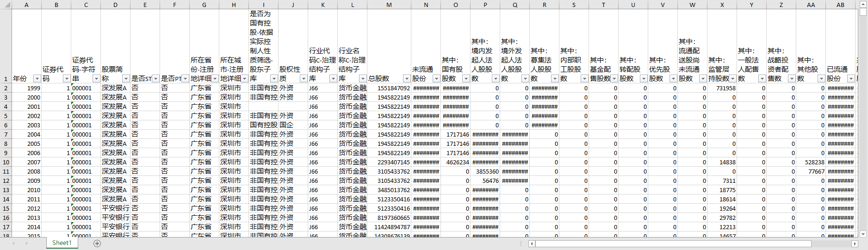868x250 pixels.
Task: Open the 其他股数 filter dropdown
Action: (821, 79)
